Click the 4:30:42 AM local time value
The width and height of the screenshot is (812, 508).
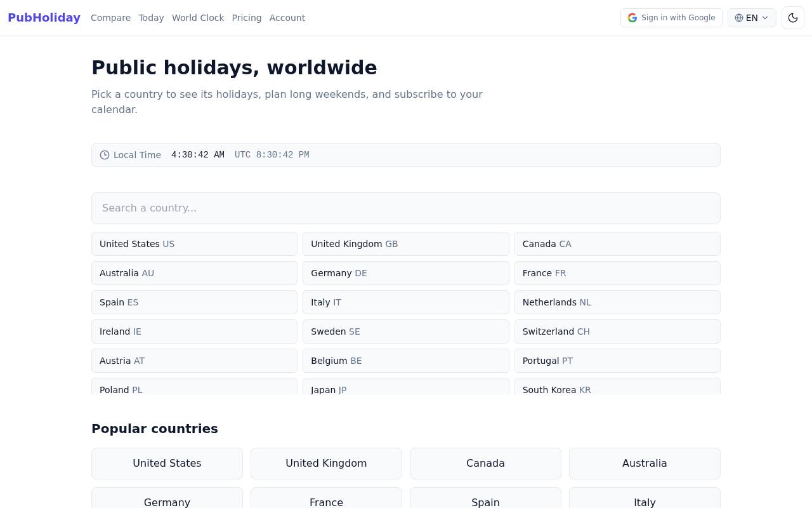coord(198,155)
